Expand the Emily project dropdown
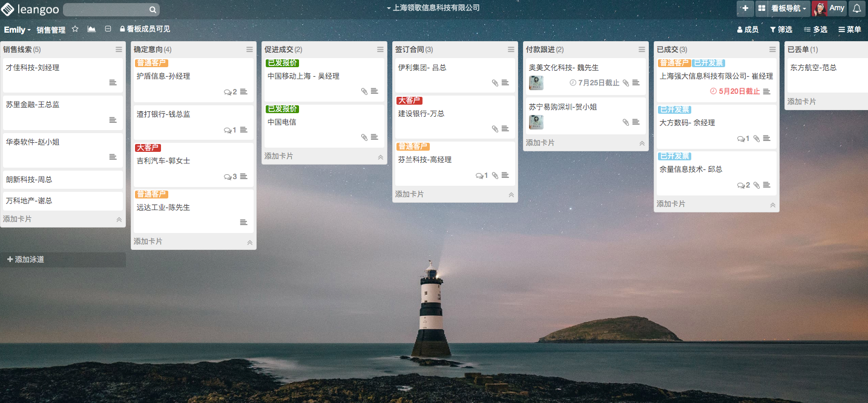 17,30
